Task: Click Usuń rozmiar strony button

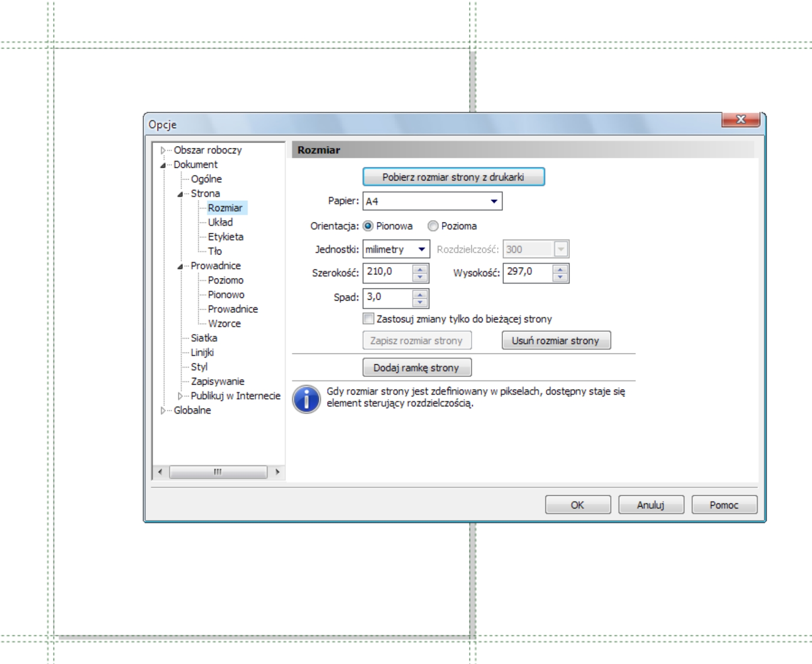Action: (x=556, y=340)
